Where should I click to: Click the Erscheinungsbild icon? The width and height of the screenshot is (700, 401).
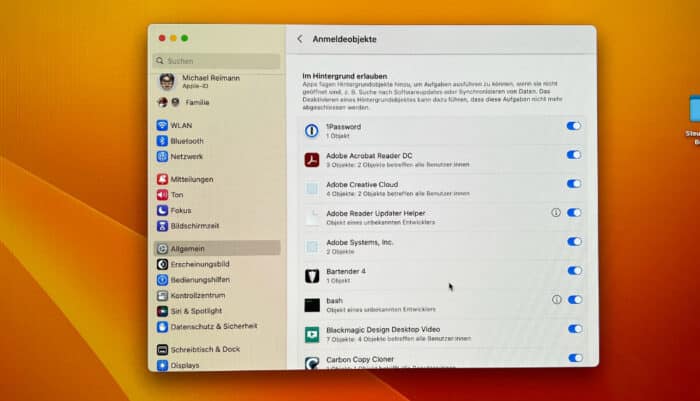click(x=162, y=264)
